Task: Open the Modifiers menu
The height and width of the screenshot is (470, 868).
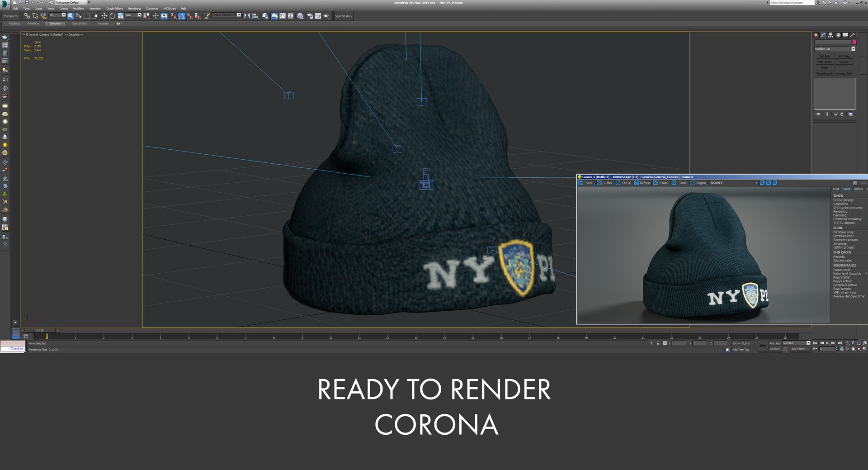Action: click(x=79, y=9)
